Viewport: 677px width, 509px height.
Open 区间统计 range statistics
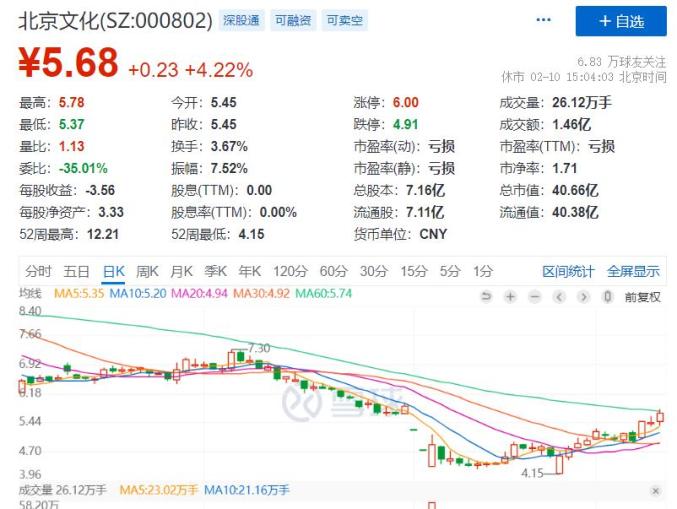point(568,272)
